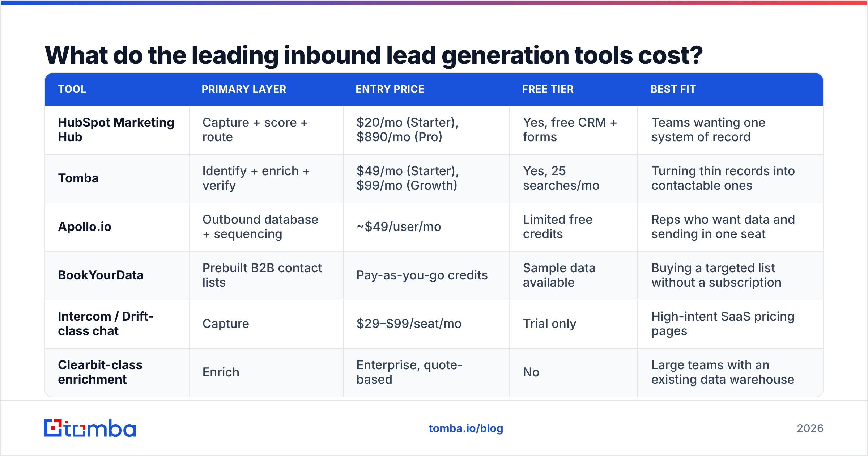Image resolution: width=868 pixels, height=456 pixels.
Task: Click 'Limited free credits' cell
Action: point(574,227)
